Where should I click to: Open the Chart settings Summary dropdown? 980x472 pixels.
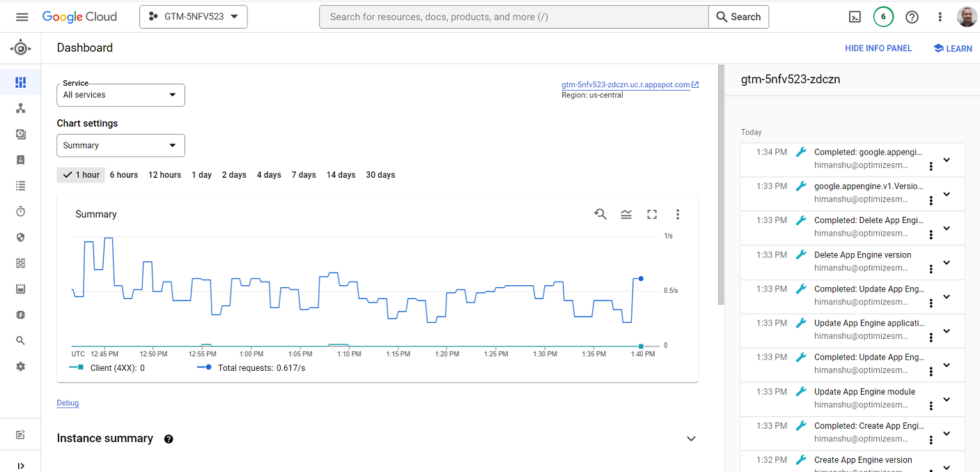(120, 146)
